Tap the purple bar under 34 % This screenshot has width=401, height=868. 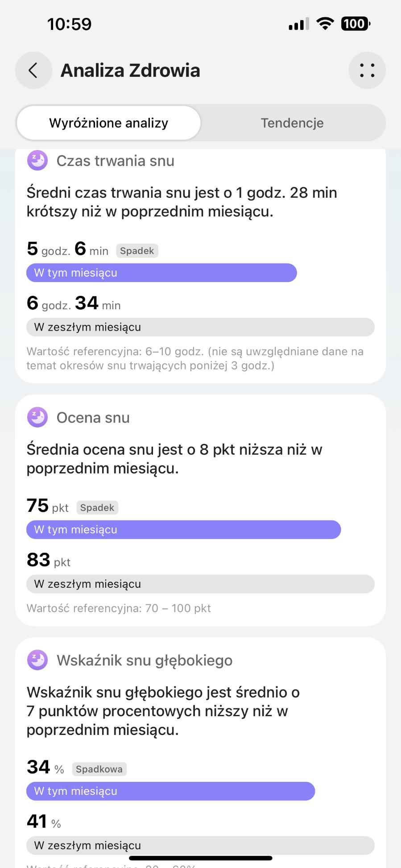pyautogui.click(x=170, y=791)
